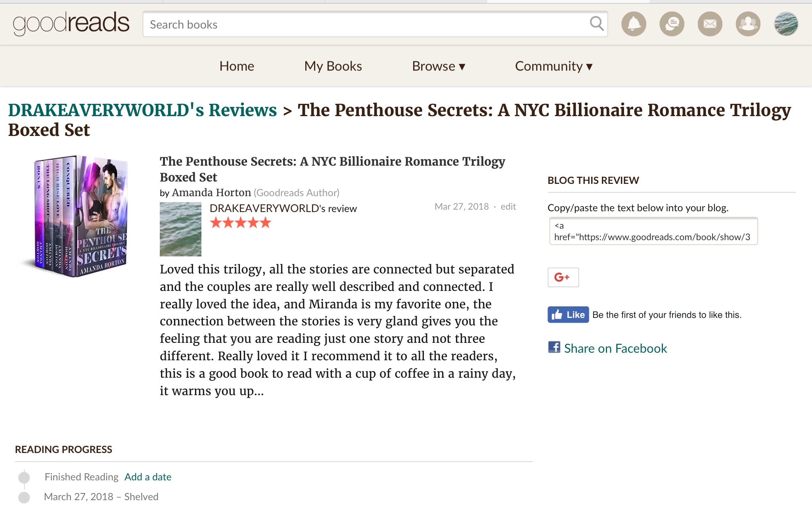The width and height of the screenshot is (812, 518).
Task: Click the Facebook Like button
Action: coord(568,315)
